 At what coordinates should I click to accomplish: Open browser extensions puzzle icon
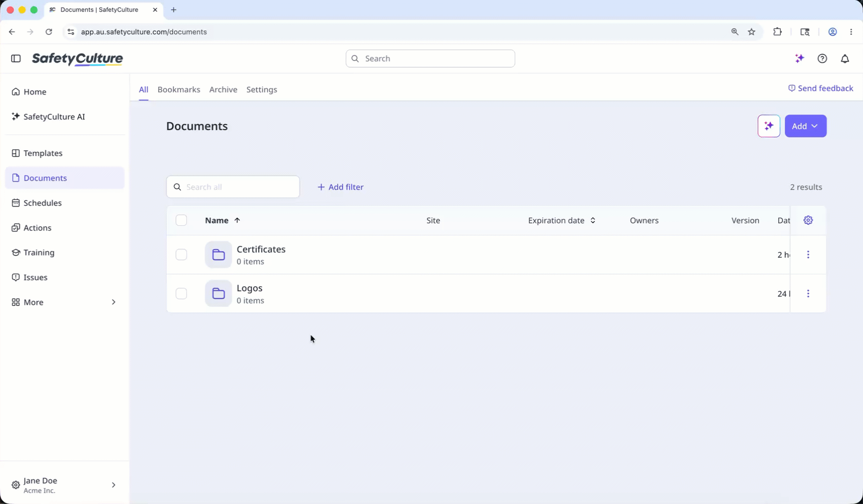tap(777, 32)
